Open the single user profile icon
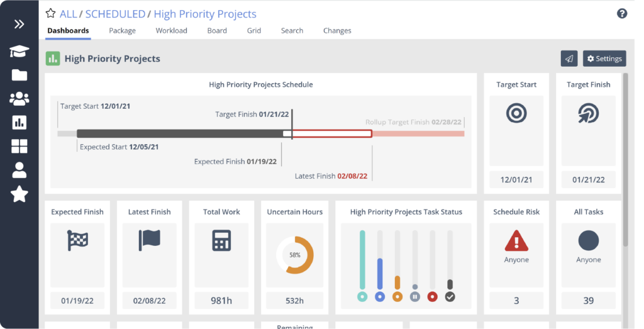The image size is (644, 329). pos(19,170)
